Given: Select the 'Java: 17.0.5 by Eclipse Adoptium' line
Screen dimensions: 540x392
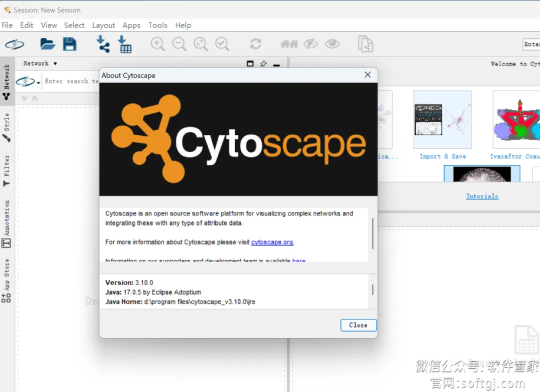Looking at the screenshot, I should pos(153,292).
